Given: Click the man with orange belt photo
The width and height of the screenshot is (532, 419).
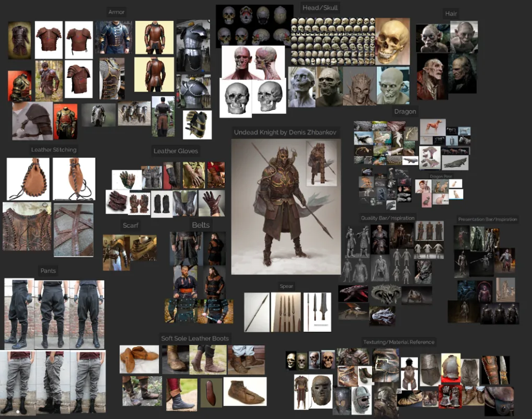Looking at the screenshot, I should point(185,282).
